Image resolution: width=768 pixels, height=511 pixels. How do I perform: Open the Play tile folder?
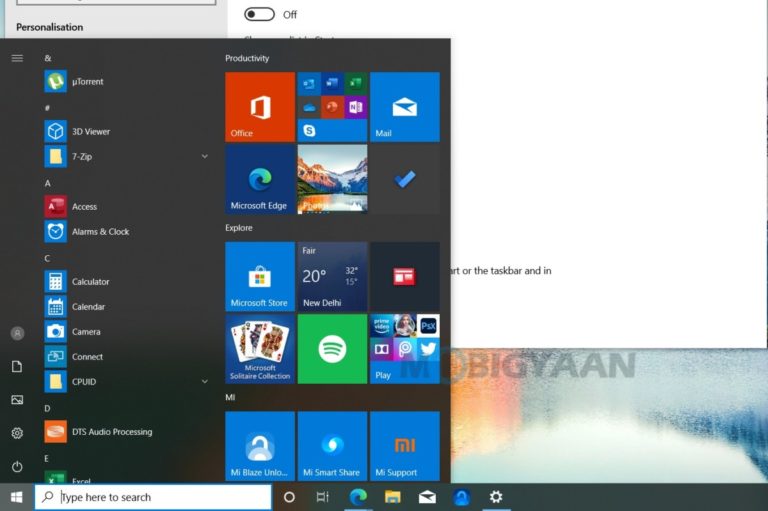click(405, 349)
